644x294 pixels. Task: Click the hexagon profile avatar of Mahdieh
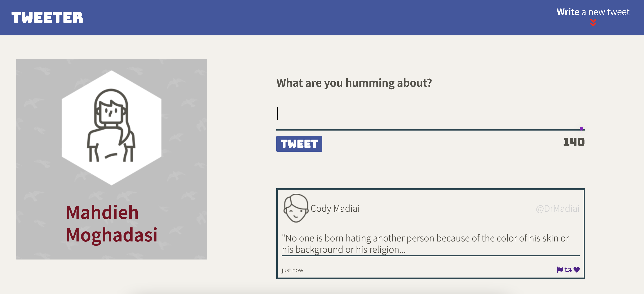tap(112, 128)
